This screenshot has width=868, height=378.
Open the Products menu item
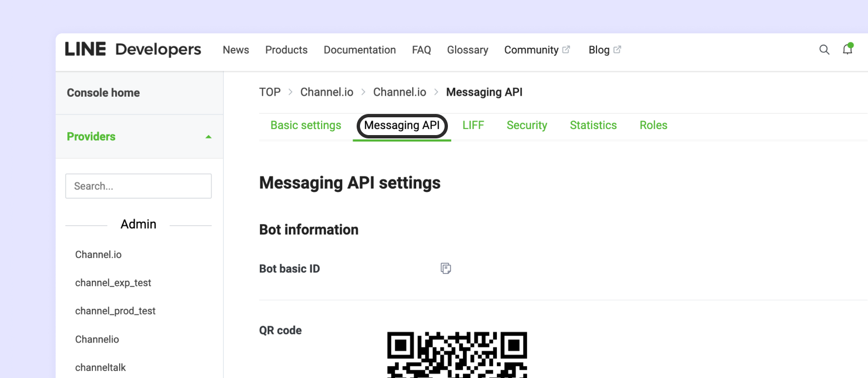287,50
